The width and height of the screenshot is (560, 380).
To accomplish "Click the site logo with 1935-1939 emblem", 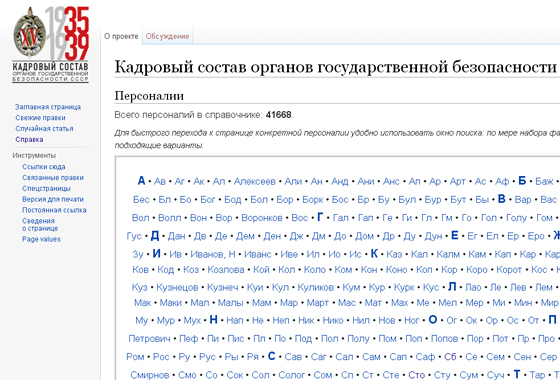I will [50, 45].
